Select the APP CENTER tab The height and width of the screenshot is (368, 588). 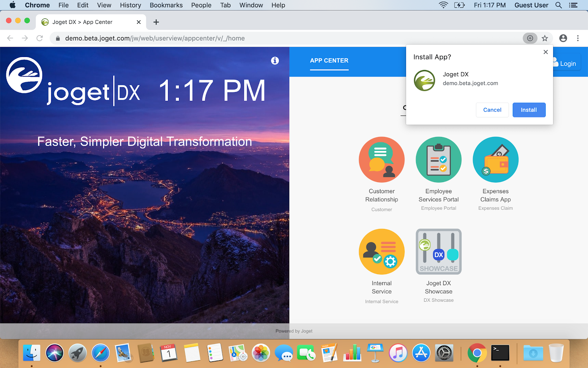[329, 61]
